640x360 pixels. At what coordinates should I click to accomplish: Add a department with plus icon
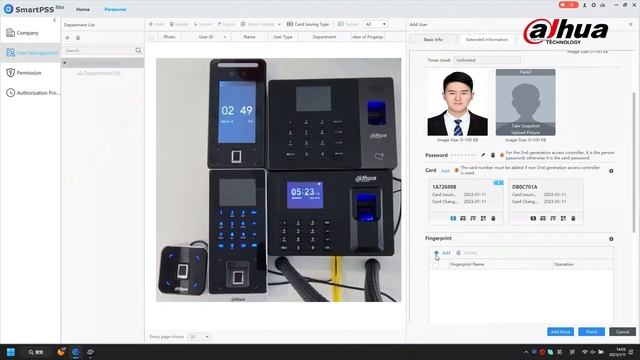(x=67, y=38)
